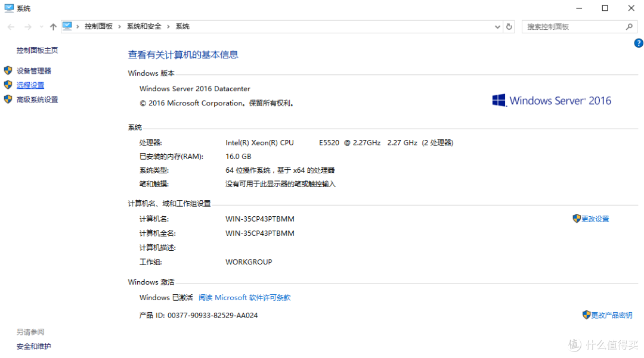The width and height of the screenshot is (644, 358).
Task: Maximize the 系统 window
Action: [605, 8]
